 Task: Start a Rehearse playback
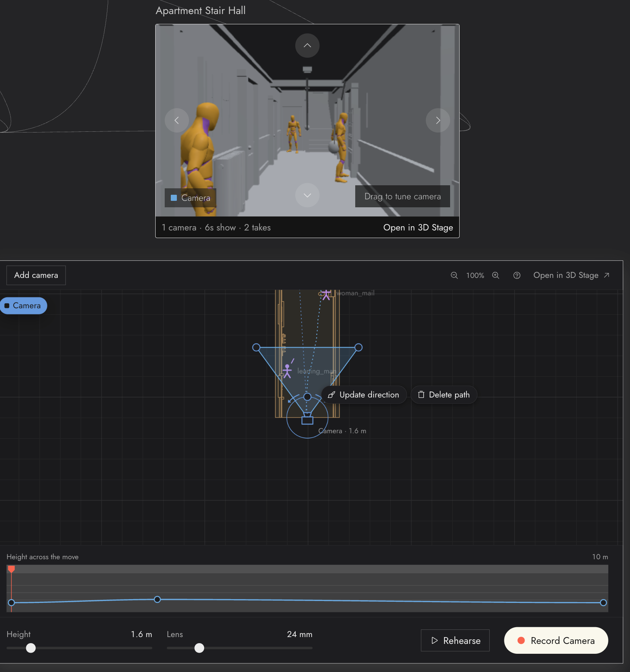(455, 640)
